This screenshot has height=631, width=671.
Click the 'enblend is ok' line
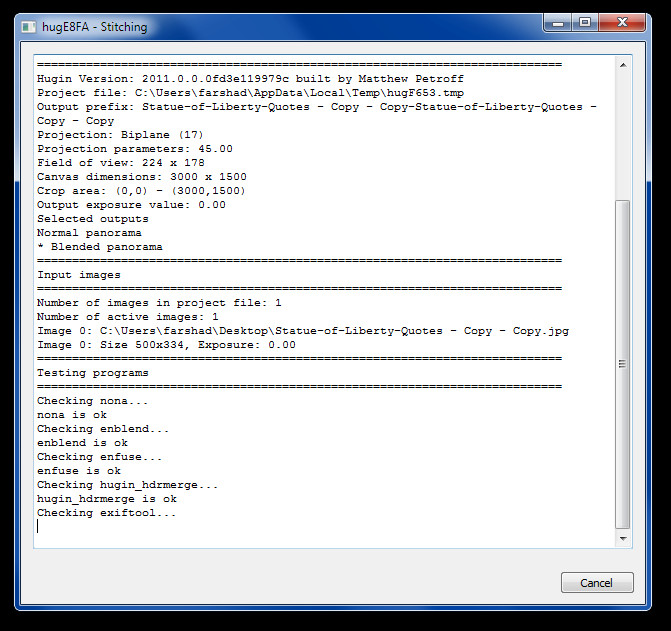pos(82,443)
